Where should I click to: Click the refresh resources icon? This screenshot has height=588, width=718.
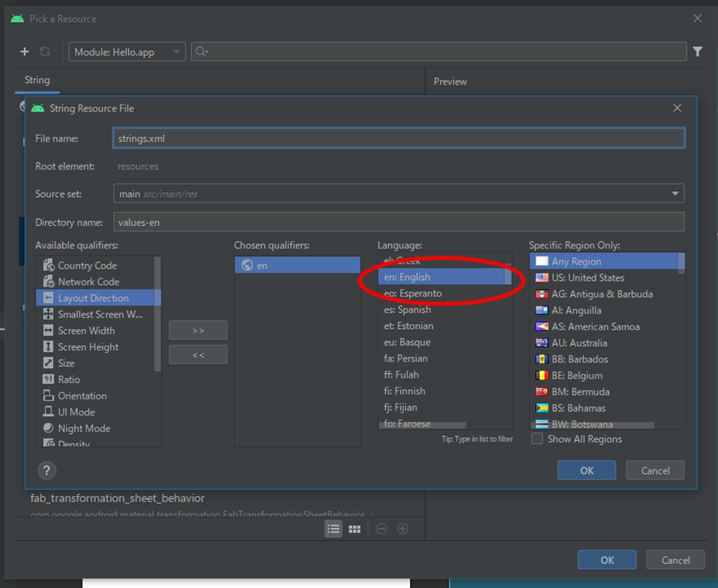point(45,52)
